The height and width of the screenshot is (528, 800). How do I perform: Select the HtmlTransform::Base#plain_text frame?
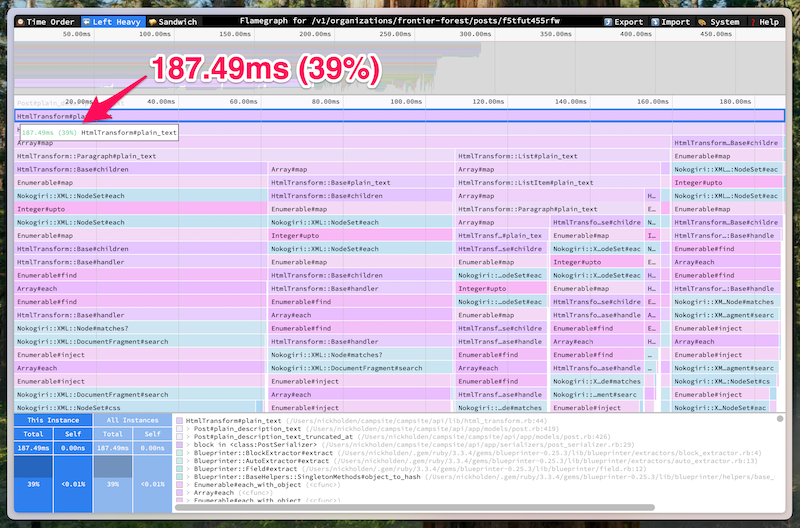pos(360,183)
